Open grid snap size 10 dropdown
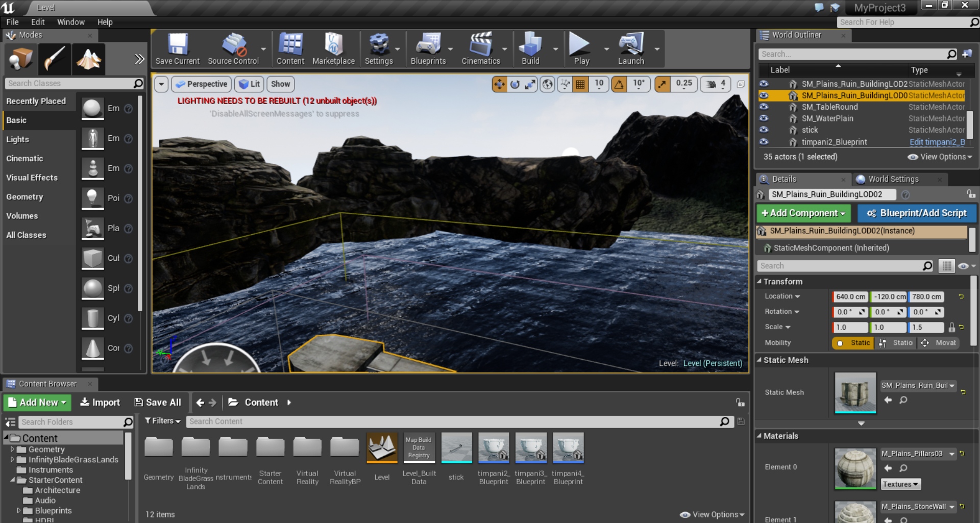The height and width of the screenshot is (523, 980). click(599, 84)
